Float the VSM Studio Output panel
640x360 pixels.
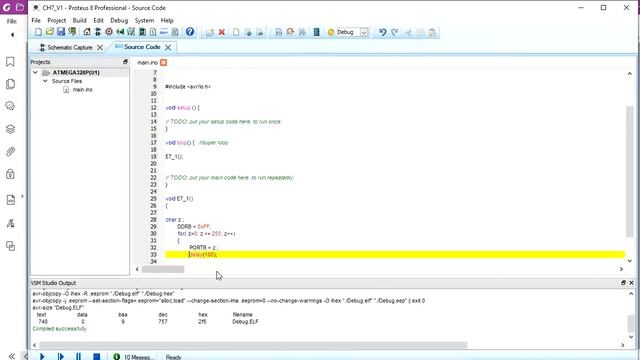coord(623,282)
